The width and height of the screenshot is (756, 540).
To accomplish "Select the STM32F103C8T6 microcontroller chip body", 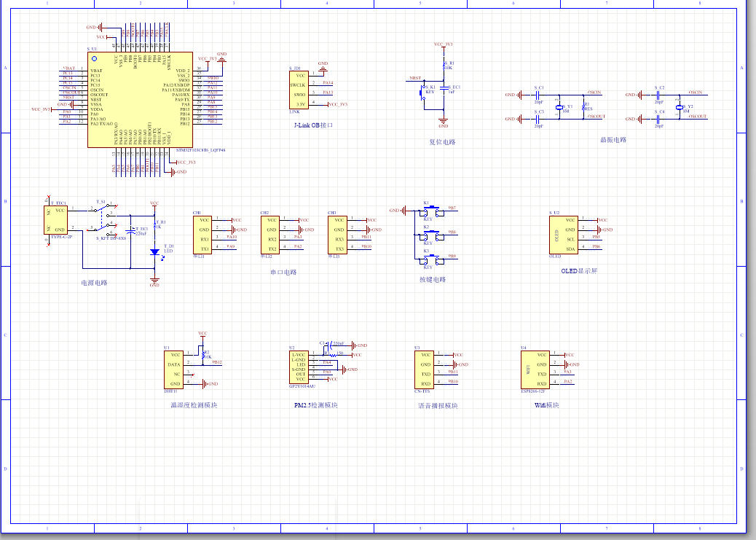I will pos(140,99).
